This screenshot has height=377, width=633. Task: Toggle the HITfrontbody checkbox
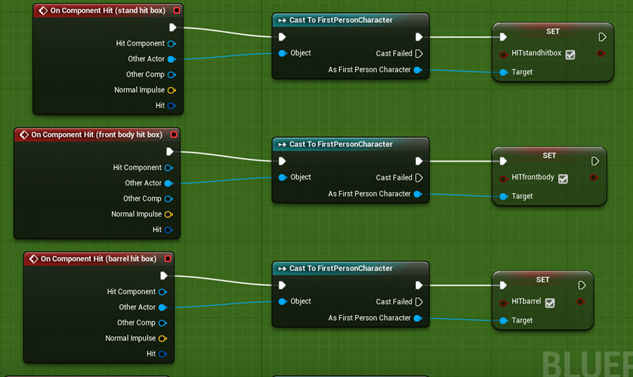tap(563, 178)
